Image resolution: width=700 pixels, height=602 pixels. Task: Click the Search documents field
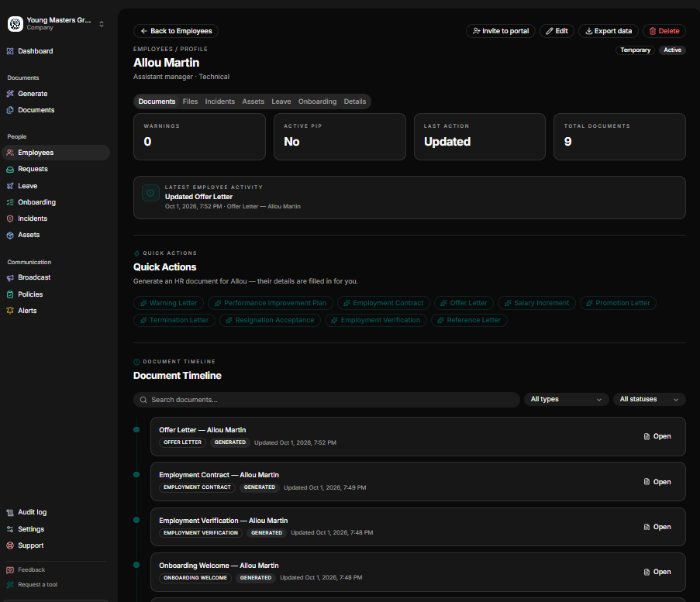(326, 400)
